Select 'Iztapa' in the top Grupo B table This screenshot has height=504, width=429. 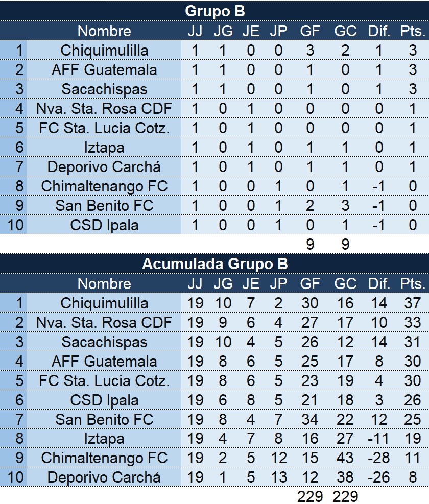(104, 147)
